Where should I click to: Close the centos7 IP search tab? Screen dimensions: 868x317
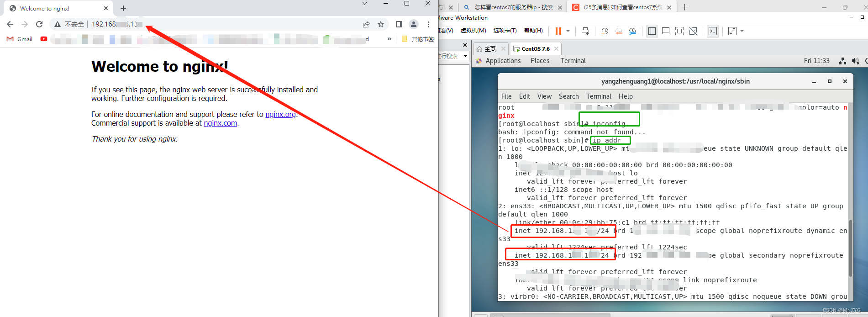coord(560,7)
